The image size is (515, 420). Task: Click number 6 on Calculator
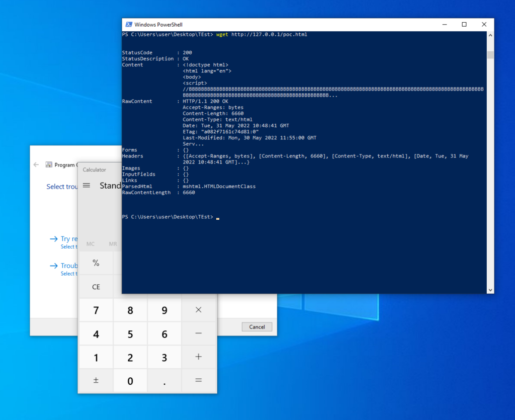[164, 334]
